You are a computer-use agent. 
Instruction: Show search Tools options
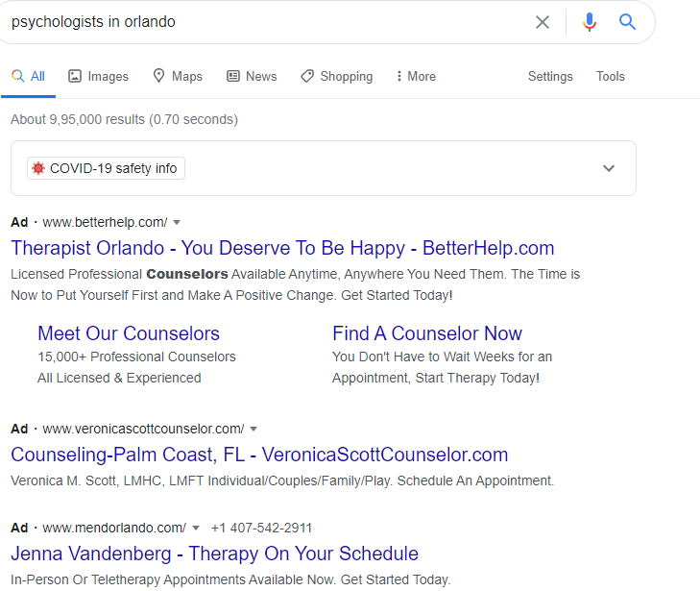(x=611, y=76)
